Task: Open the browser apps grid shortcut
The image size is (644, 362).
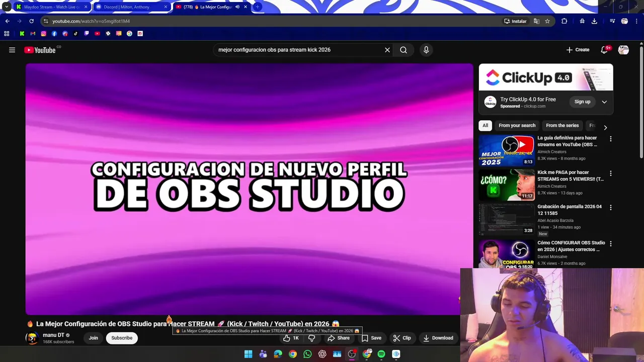Action: [x=7, y=34]
